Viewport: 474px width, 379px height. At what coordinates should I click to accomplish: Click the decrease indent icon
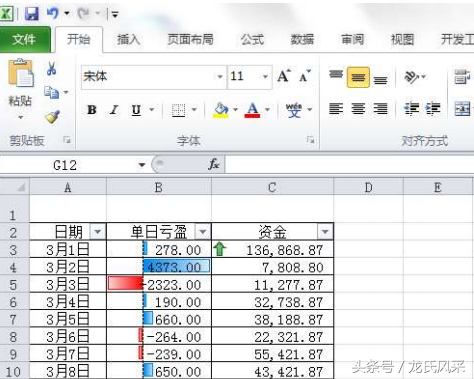(411, 109)
